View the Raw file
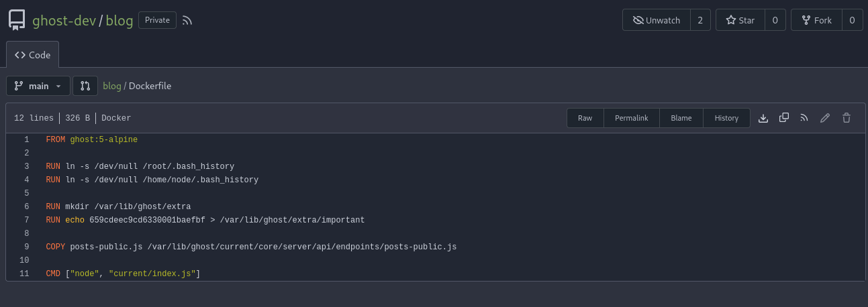This screenshot has width=868, height=307. click(585, 118)
